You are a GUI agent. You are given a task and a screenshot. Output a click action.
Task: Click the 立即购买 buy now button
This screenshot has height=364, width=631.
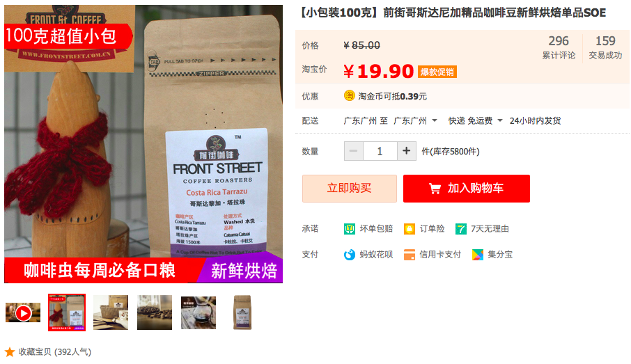pos(350,188)
